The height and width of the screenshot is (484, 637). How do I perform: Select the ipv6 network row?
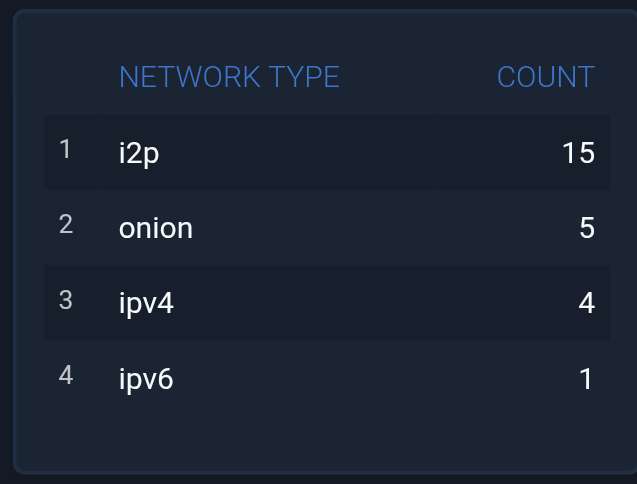[327, 379]
